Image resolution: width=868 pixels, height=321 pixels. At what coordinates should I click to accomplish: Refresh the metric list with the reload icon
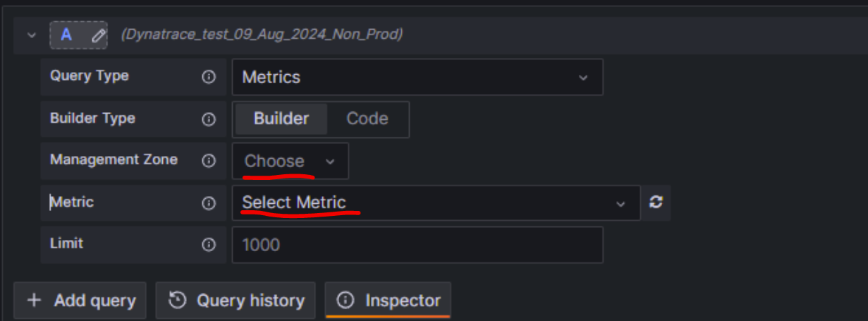(656, 202)
